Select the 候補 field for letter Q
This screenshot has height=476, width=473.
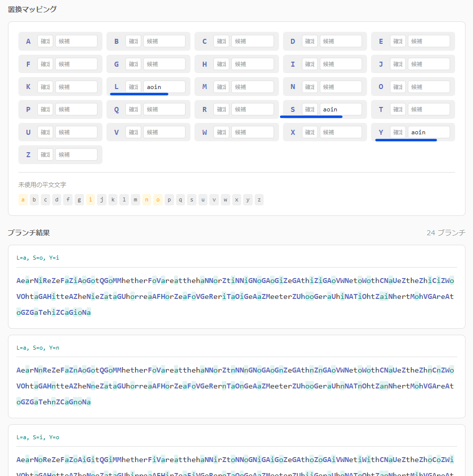pyautogui.click(x=164, y=109)
